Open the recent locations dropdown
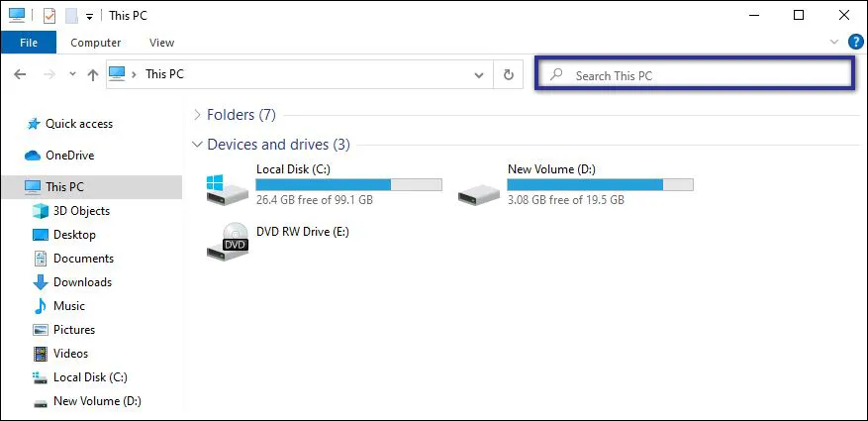868x421 pixels. (72, 74)
